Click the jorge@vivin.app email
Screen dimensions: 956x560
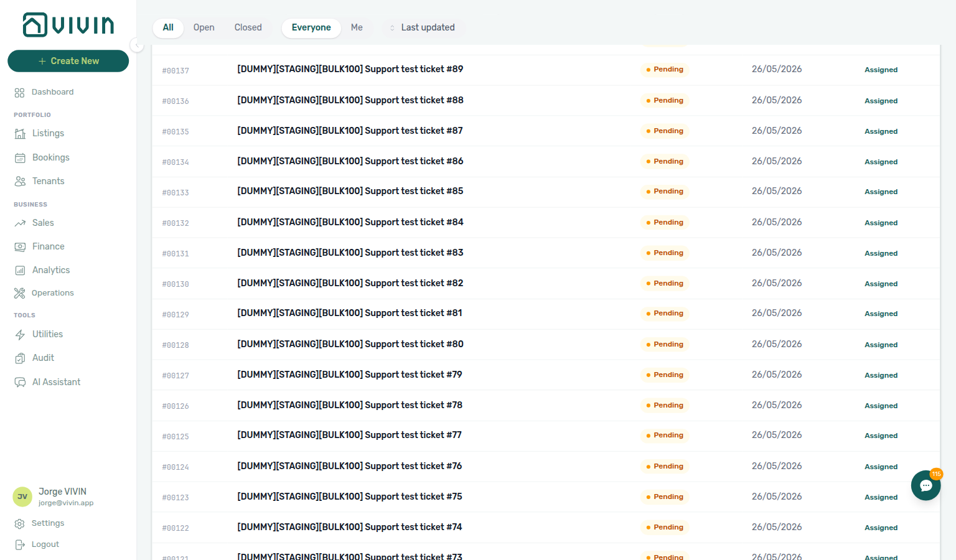pos(66,503)
